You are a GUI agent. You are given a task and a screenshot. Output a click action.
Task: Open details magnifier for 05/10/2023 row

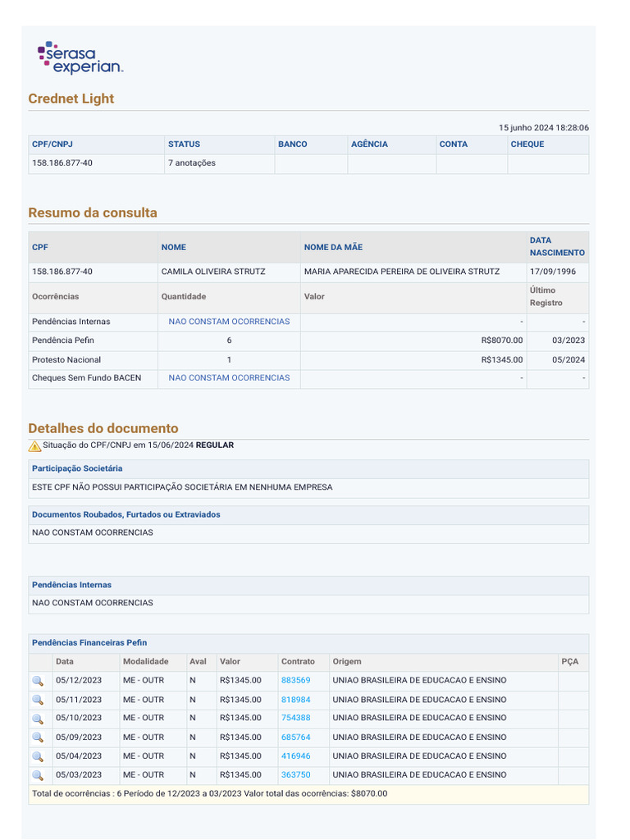coord(38,719)
